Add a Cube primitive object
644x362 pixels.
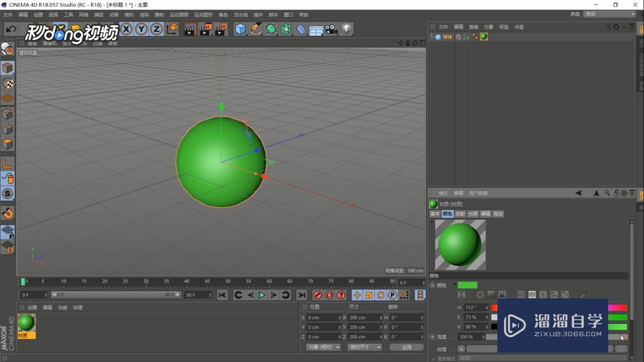tap(240, 29)
